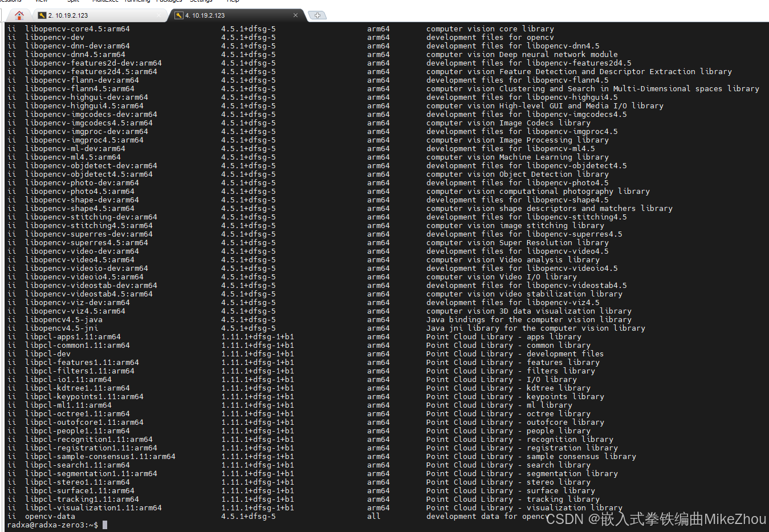Open a new tab with plus button

coord(318,15)
